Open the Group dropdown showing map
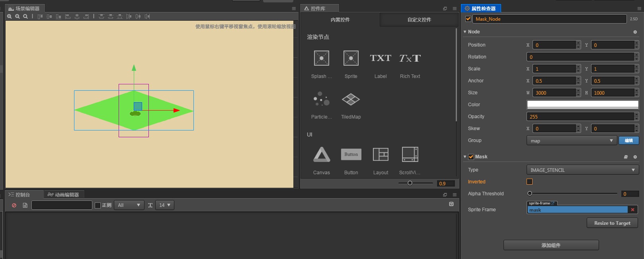644x259 pixels. pyautogui.click(x=572, y=140)
